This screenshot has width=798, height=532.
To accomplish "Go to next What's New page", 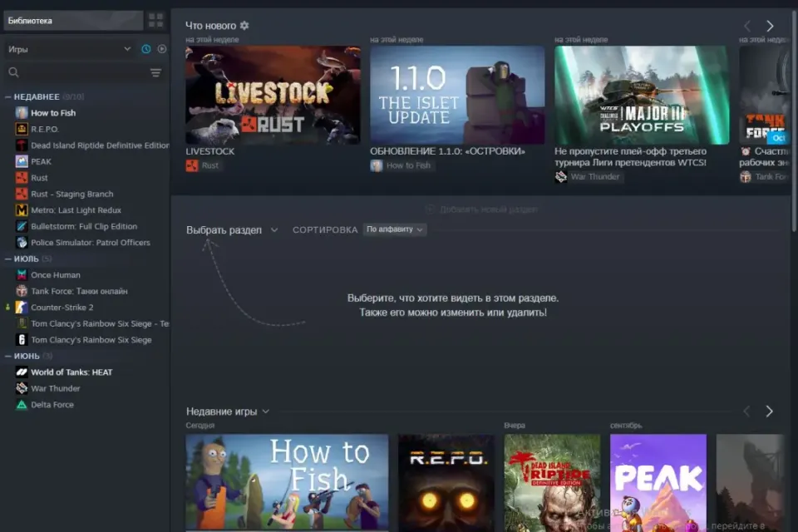I will [770, 26].
